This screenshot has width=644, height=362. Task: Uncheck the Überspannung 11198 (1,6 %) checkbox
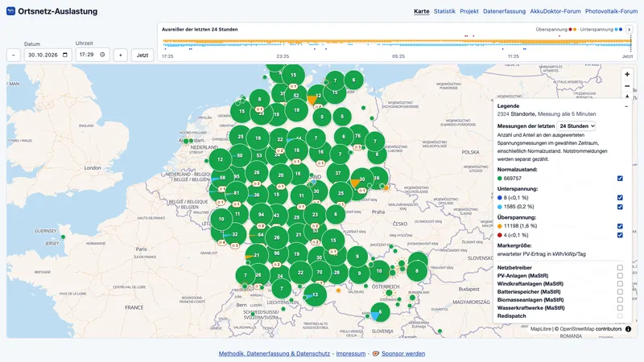coord(620,226)
